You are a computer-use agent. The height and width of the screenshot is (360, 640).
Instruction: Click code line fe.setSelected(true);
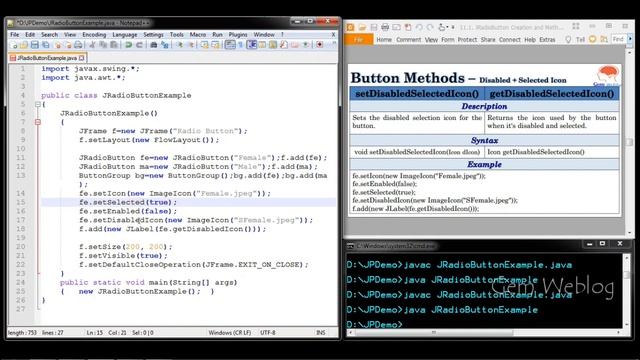tap(128, 202)
